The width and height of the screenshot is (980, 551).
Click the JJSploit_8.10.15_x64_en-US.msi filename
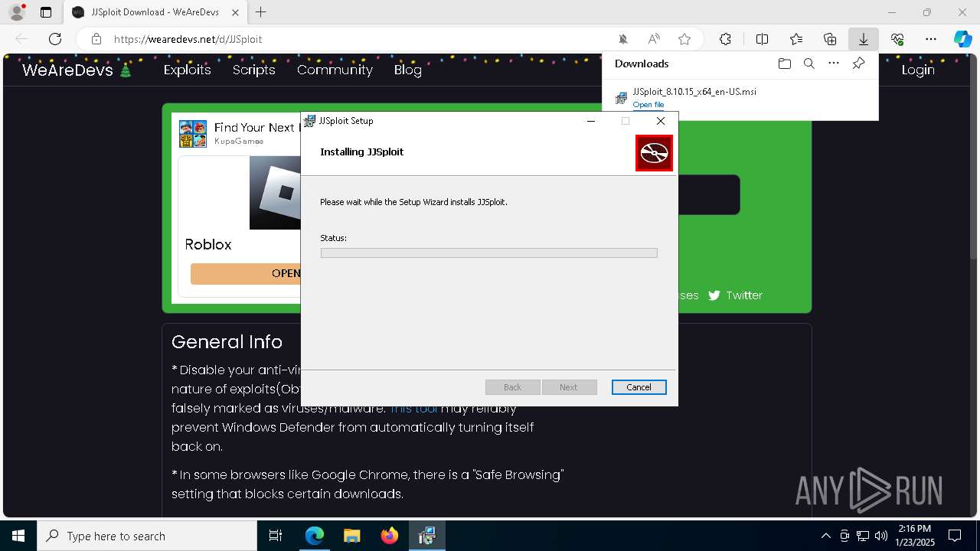tap(694, 92)
